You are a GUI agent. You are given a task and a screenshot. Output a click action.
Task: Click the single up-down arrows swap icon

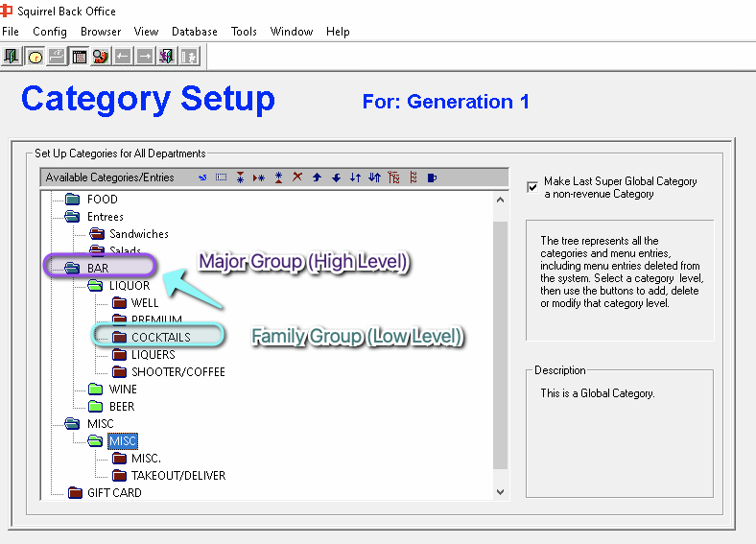[355, 177]
